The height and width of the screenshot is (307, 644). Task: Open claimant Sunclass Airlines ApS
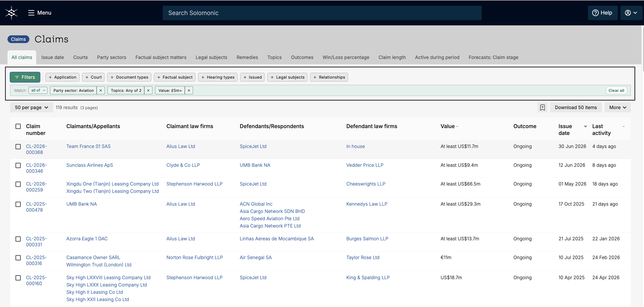click(x=90, y=165)
